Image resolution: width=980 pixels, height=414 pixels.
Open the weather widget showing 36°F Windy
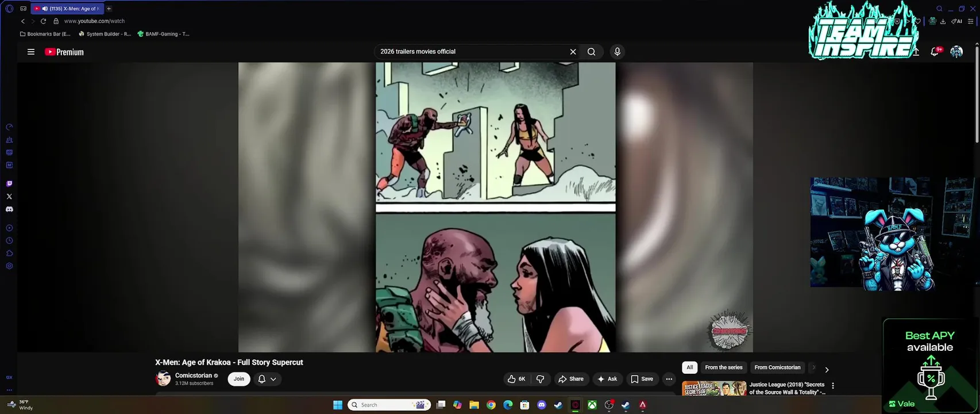pos(21,405)
